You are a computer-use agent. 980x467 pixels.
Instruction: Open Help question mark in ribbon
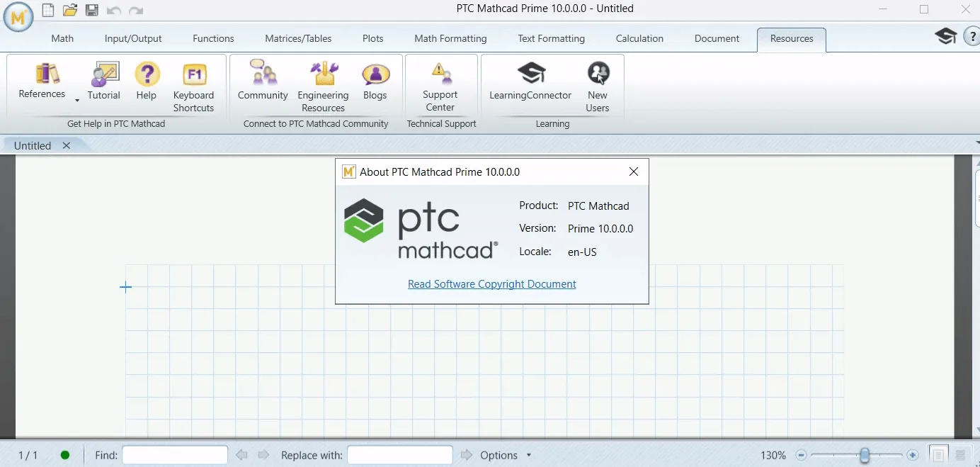click(x=147, y=80)
